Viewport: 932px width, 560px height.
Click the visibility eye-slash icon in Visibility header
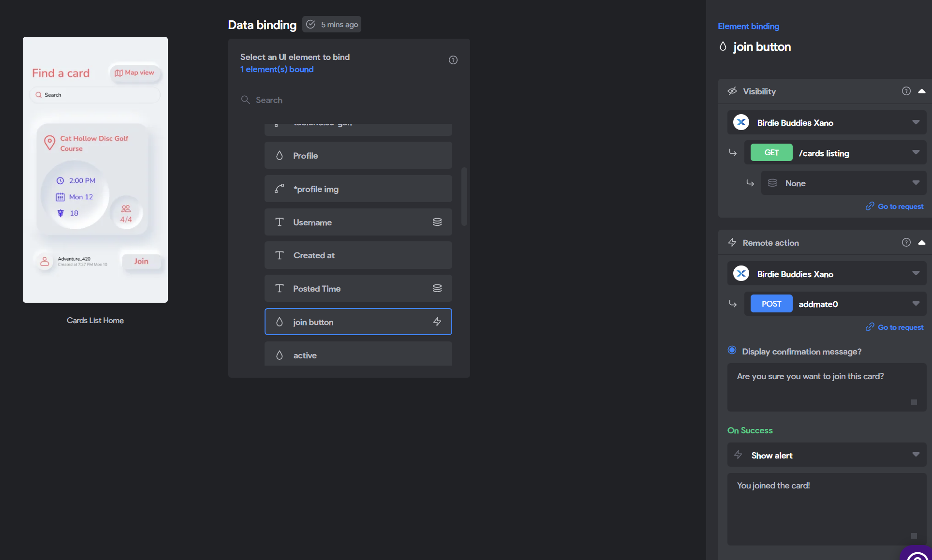(732, 91)
